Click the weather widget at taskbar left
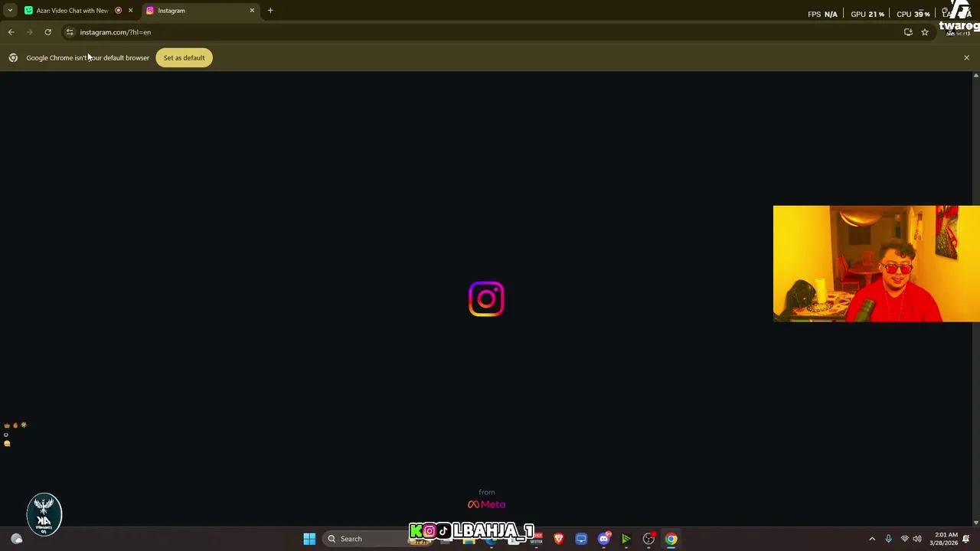Screen dimensions: 980x551 16,539
